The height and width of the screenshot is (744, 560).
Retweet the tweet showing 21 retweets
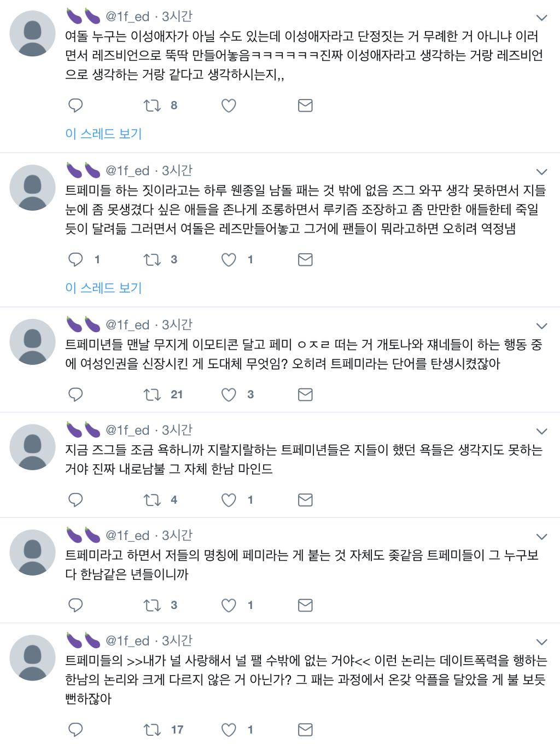[152, 394]
